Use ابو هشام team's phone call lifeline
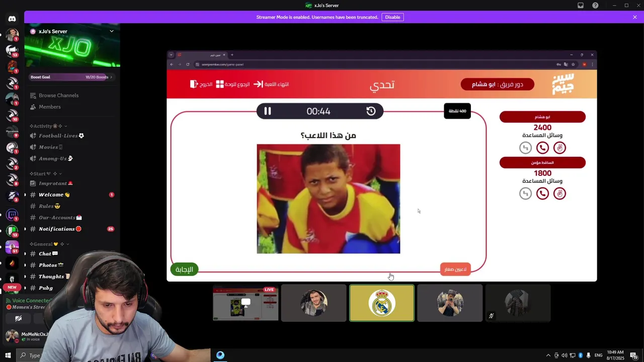 542,148
